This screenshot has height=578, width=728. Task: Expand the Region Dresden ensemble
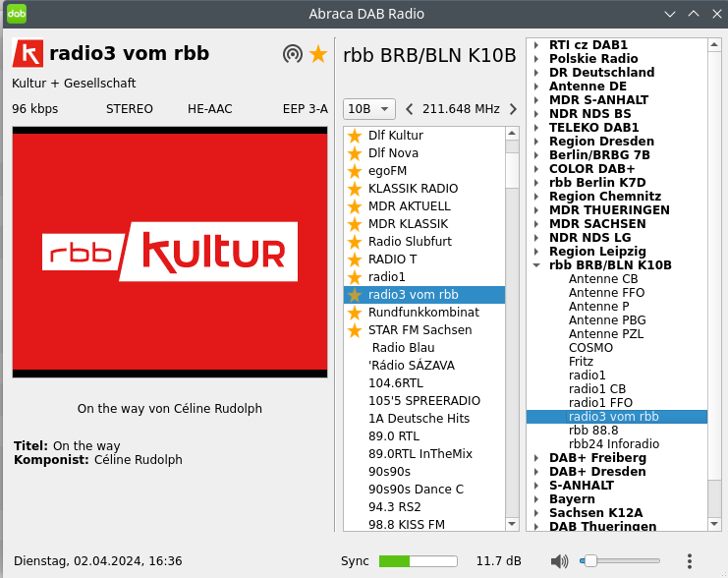coord(536,142)
